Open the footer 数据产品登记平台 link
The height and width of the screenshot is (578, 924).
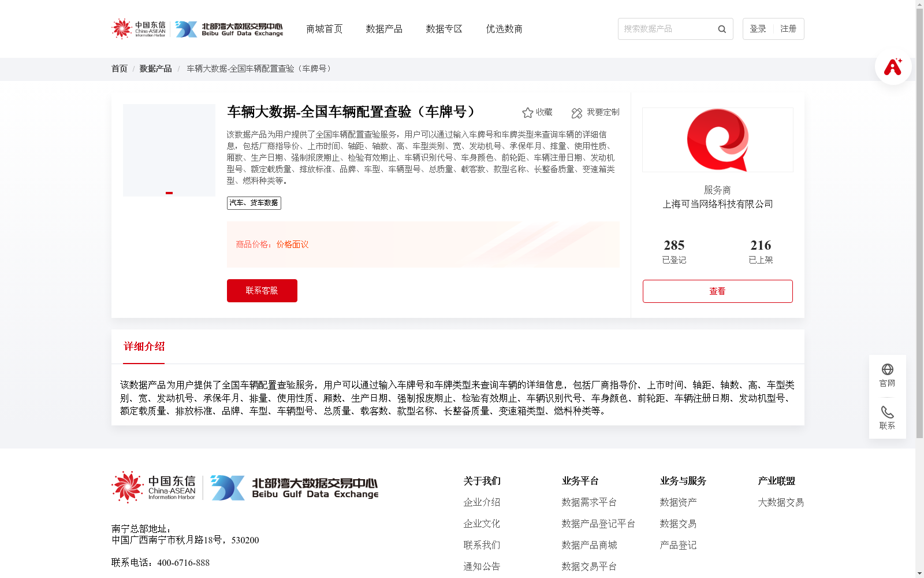point(598,524)
